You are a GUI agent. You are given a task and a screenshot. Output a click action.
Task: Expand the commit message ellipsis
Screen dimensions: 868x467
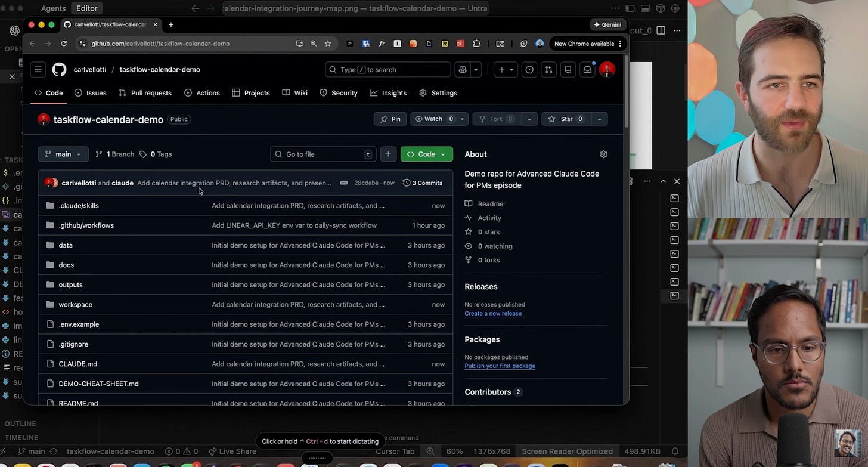(x=344, y=183)
